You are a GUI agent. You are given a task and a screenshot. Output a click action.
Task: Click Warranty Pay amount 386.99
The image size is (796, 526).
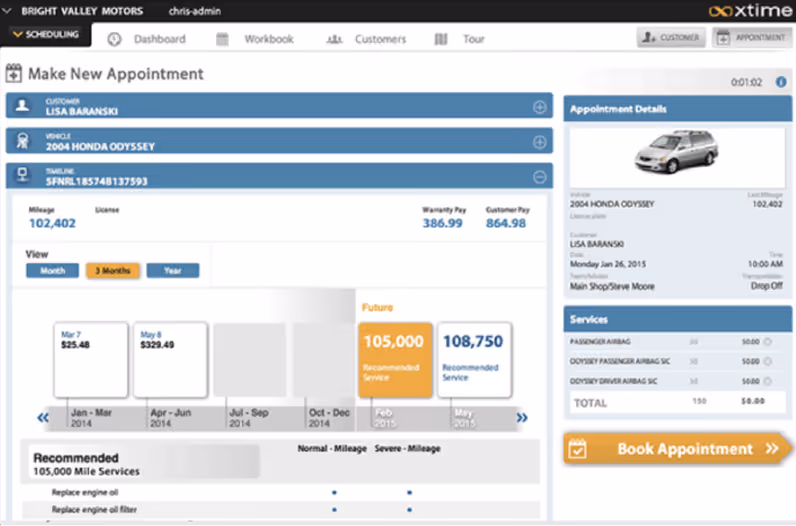[x=443, y=223]
